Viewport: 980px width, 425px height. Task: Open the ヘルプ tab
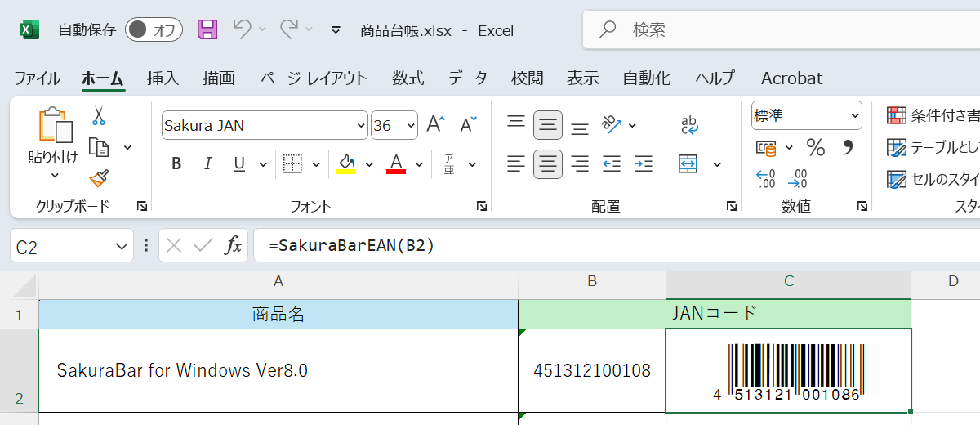tap(715, 78)
